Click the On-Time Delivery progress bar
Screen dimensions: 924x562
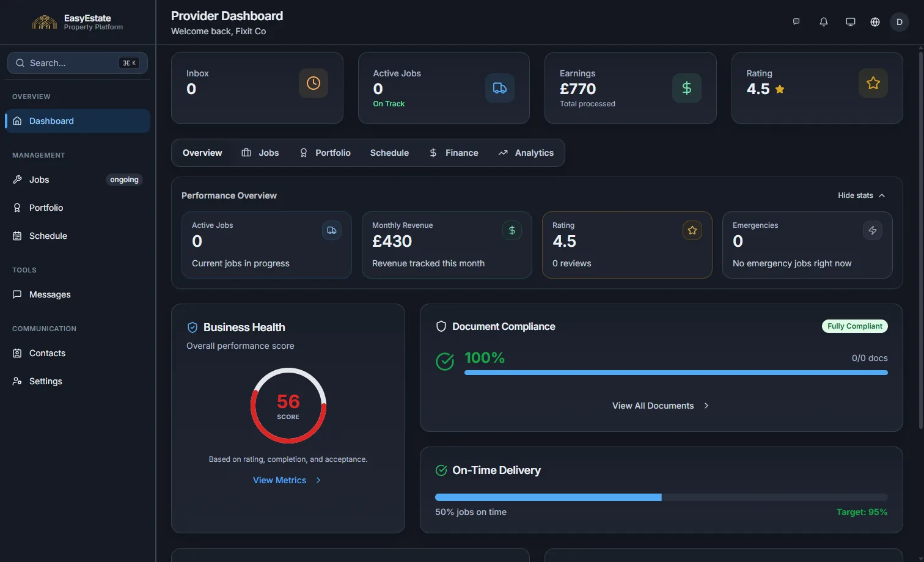pyautogui.click(x=661, y=497)
